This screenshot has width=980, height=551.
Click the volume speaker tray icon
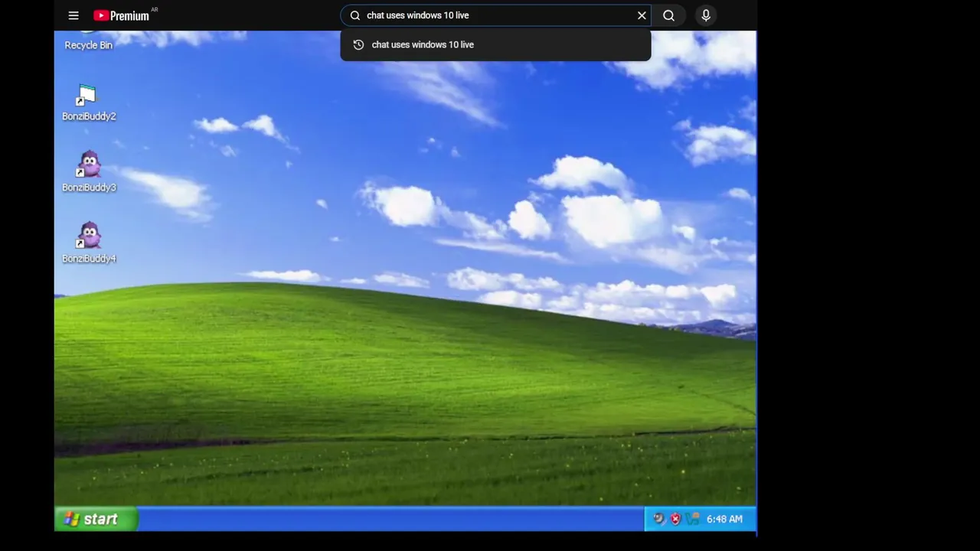(x=658, y=519)
